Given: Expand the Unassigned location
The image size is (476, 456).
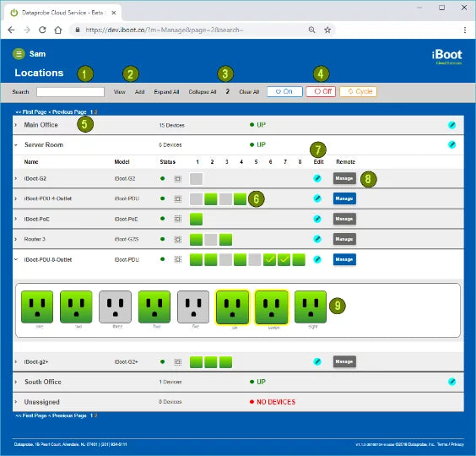Looking at the screenshot, I should pos(16,402).
